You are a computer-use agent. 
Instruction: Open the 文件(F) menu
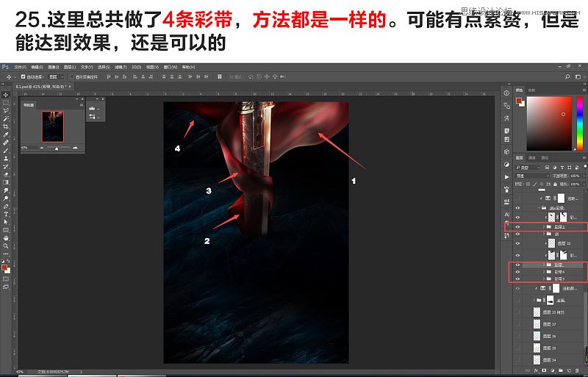[21, 67]
